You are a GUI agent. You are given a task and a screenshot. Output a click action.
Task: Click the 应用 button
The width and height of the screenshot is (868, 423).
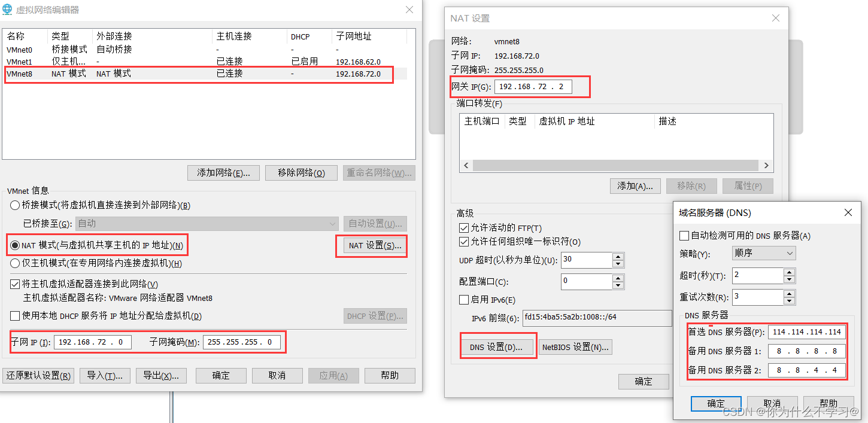pos(333,375)
